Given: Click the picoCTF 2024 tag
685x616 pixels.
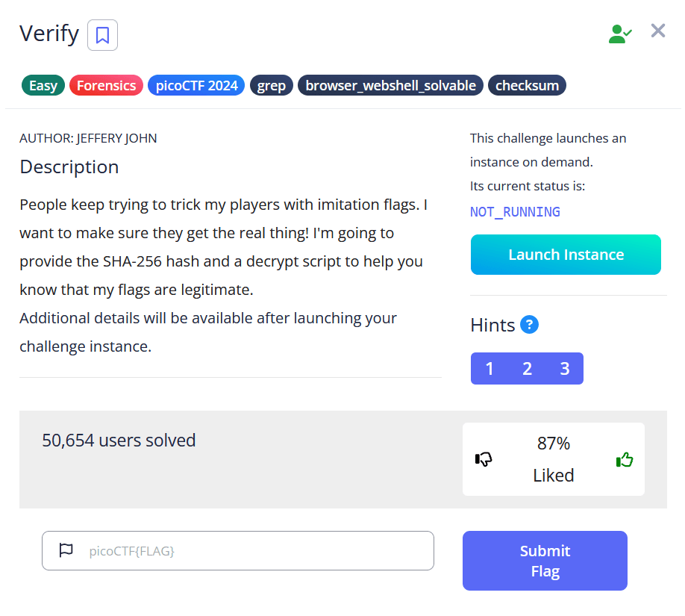Looking at the screenshot, I should click(196, 84).
